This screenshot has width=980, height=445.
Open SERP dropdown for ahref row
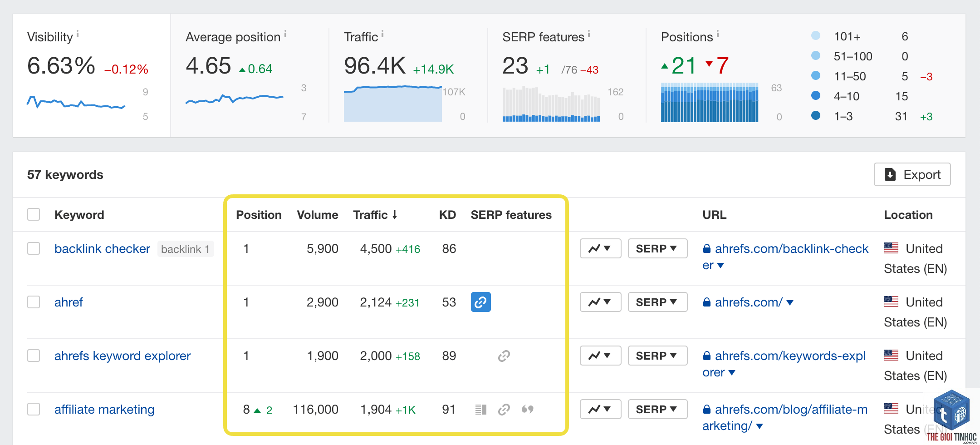[x=657, y=302]
